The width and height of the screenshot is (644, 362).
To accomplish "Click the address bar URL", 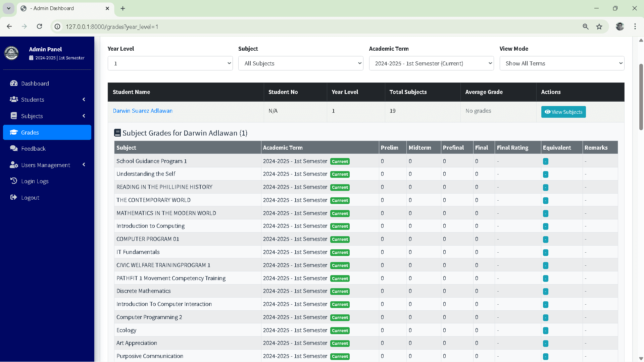I will [112, 27].
